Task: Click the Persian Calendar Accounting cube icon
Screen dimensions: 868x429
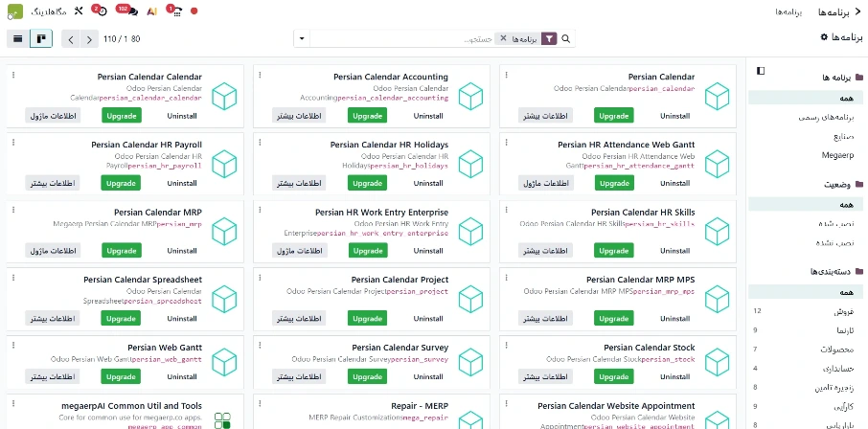Action: pyautogui.click(x=471, y=97)
